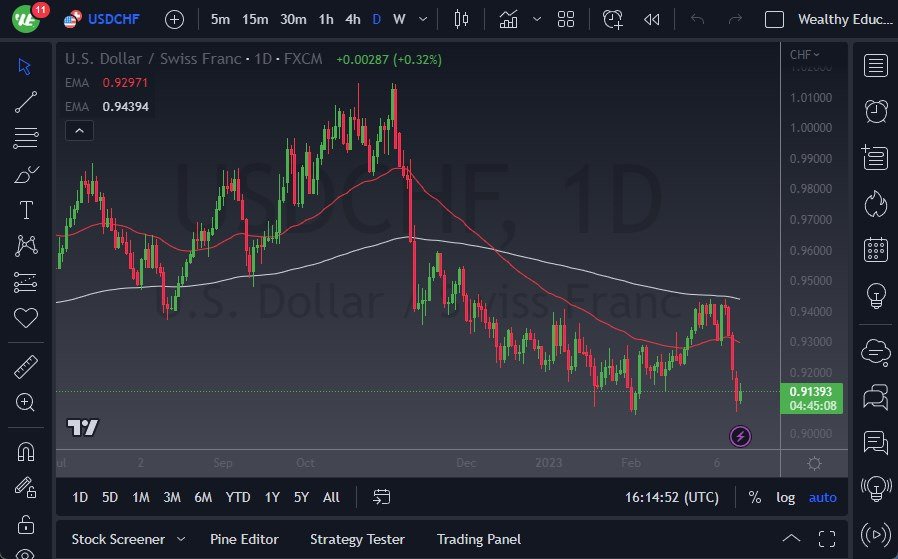898x559 pixels.
Task: Set the date range to YTD
Action: 238,497
